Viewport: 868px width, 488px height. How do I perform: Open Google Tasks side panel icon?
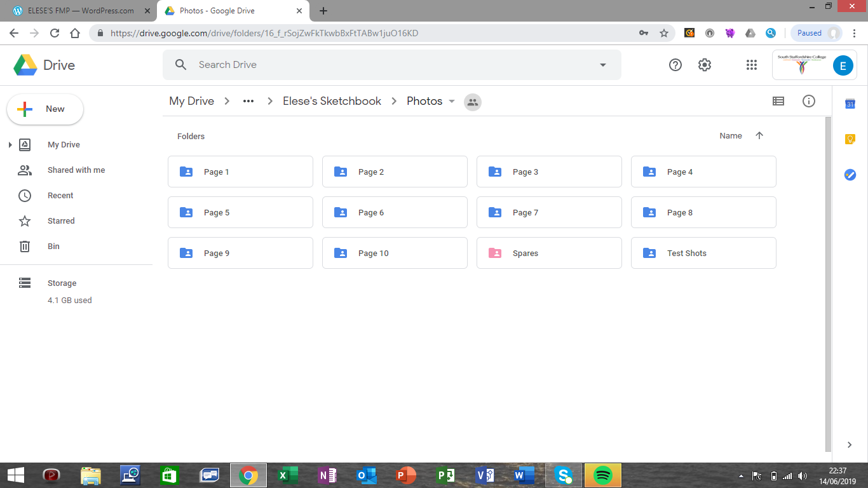(x=850, y=175)
